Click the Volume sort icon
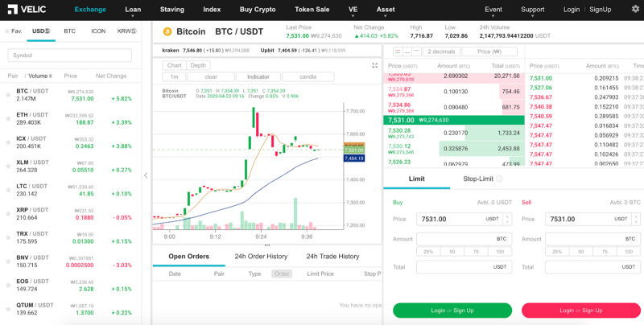Viewport: 644px width, 325px height. [x=51, y=76]
